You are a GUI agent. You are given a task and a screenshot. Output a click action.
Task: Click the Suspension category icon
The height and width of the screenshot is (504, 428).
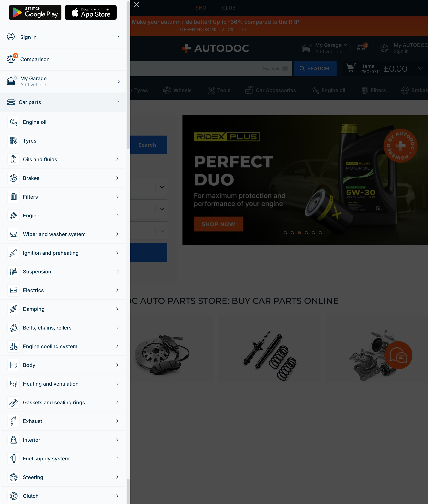[x=14, y=271]
